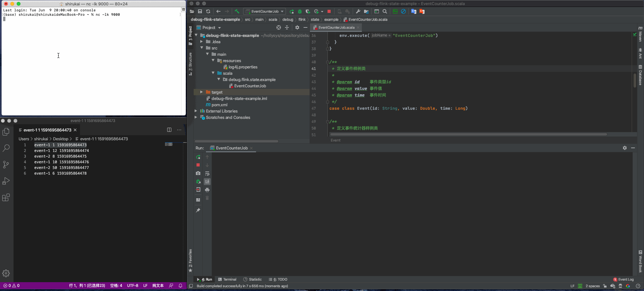Click Event Log button
644x291 pixels.
tap(624, 279)
